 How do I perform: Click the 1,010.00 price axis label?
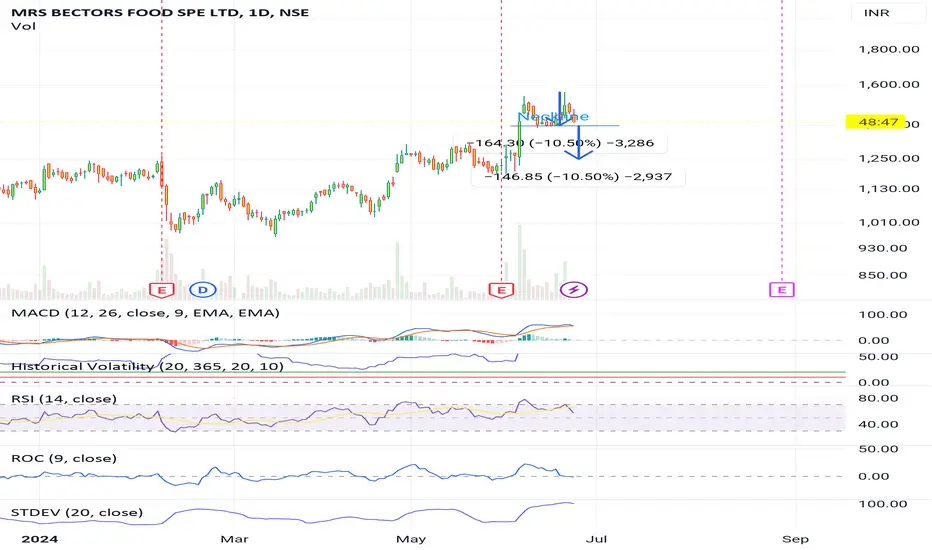pyautogui.click(x=889, y=222)
